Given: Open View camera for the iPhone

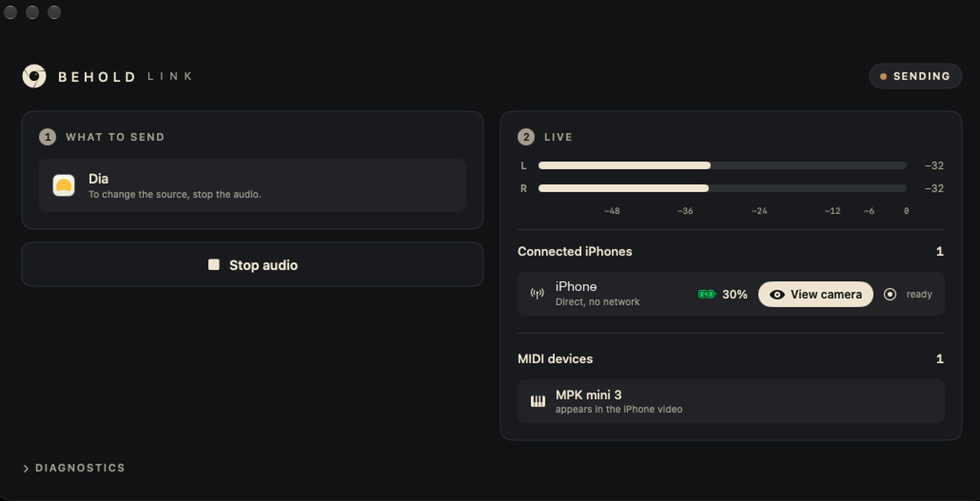Looking at the screenshot, I should (x=815, y=294).
